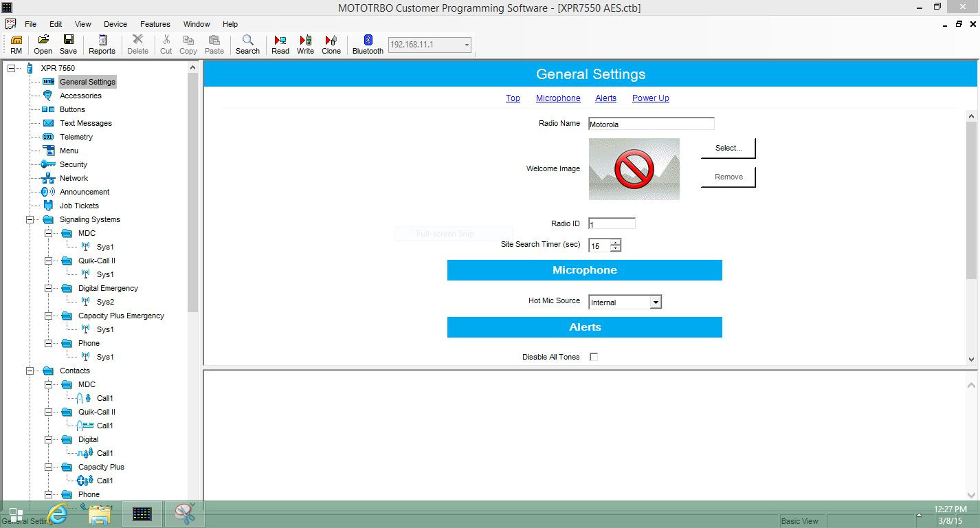Click the Welcome Image preview thumbnail
This screenshot has width=980, height=528.
click(x=634, y=169)
